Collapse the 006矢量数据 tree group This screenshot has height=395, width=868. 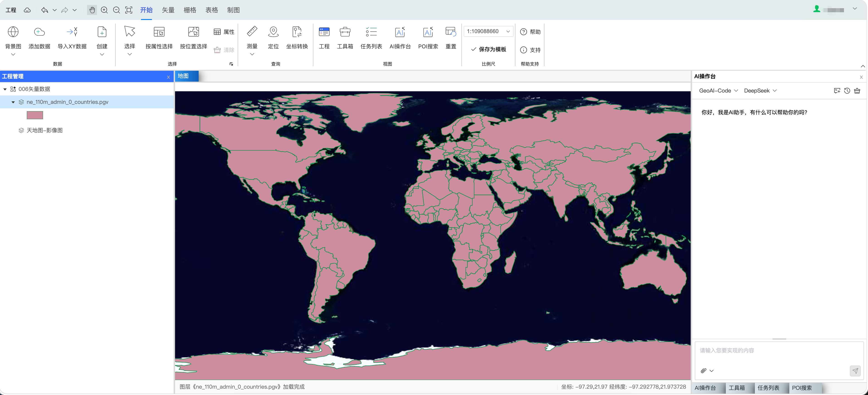coord(5,89)
